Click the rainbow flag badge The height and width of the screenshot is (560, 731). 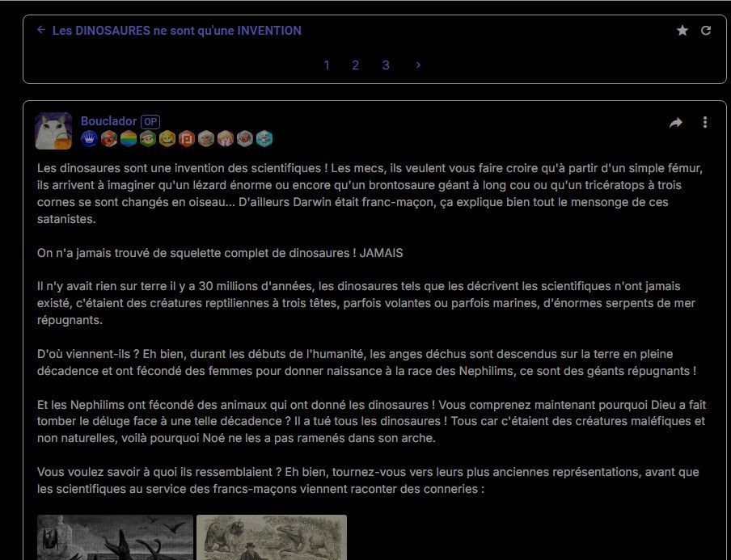click(129, 139)
